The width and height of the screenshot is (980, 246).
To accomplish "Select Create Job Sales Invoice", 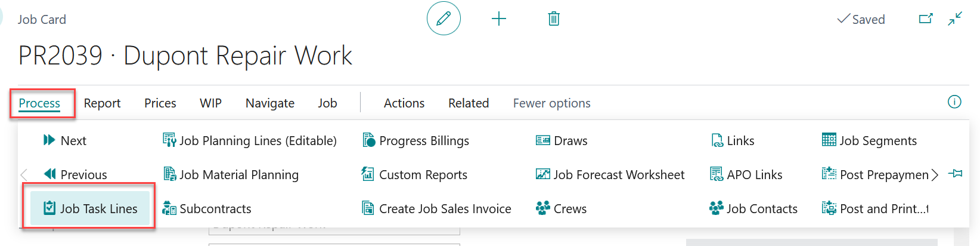I will [437, 208].
